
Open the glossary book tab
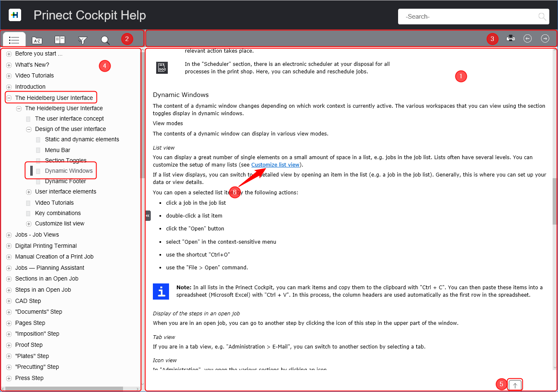[x=60, y=40]
